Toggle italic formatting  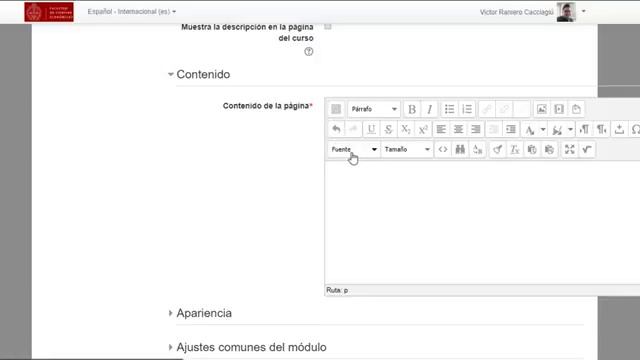pos(429,109)
